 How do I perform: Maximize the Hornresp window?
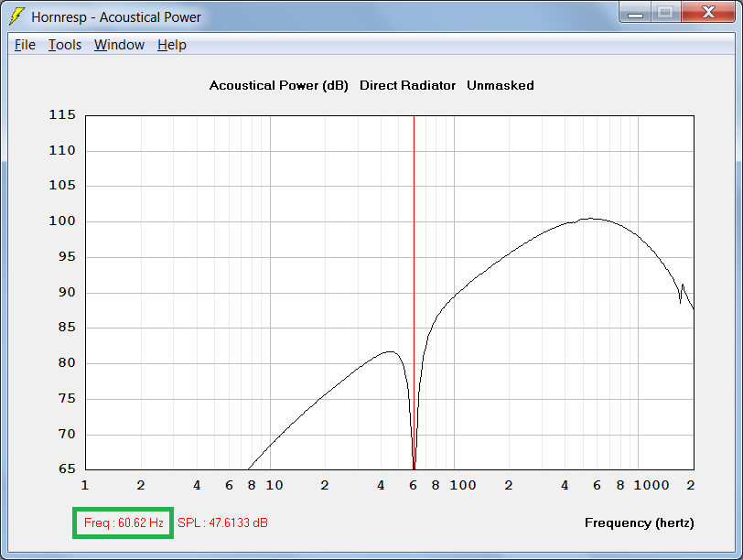tap(666, 13)
